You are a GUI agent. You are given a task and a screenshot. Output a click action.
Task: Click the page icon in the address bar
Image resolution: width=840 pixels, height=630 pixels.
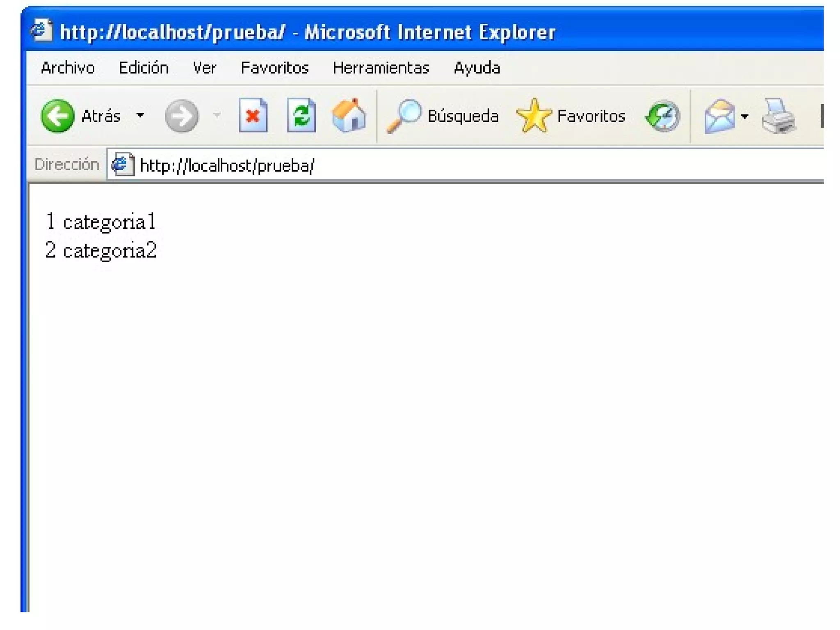pyautogui.click(x=123, y=165)
